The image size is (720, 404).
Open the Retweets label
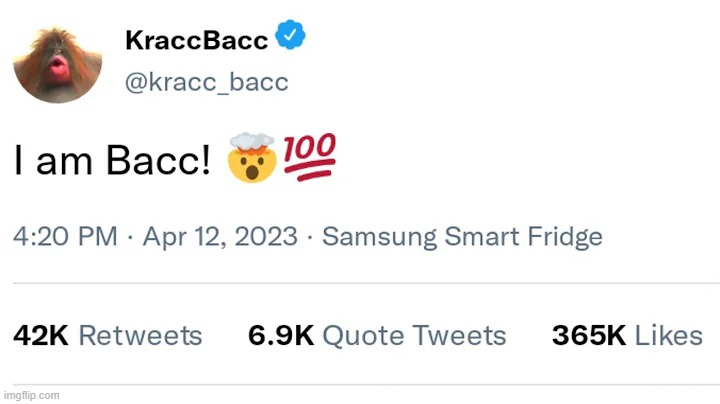140,336
